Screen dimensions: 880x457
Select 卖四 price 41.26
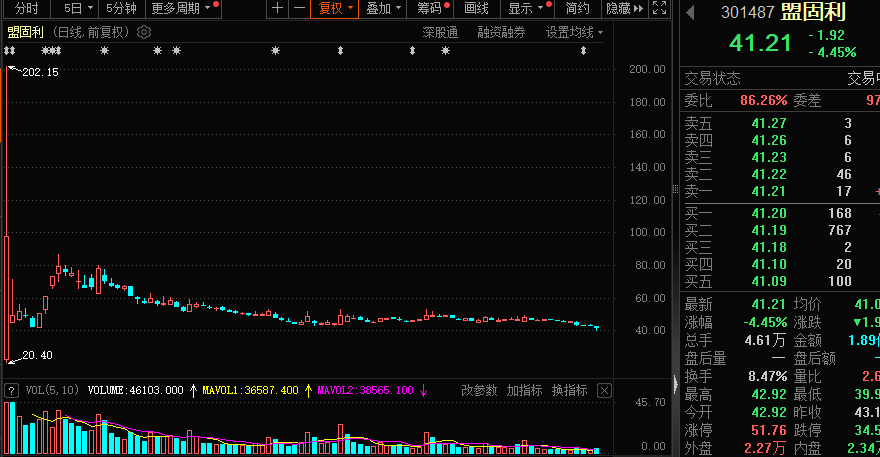tap(769, 140)
